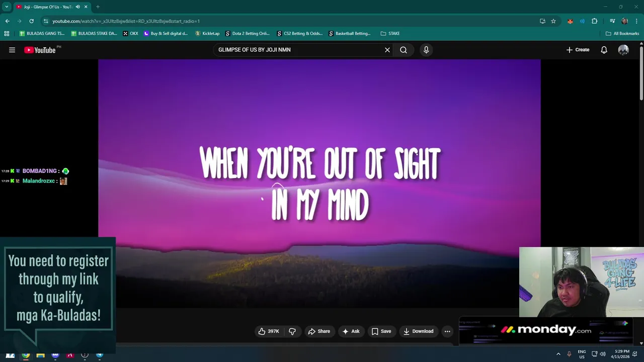Dislike the video with thumbs-down
The width and height of the screenshot is (644, 362).
tap(292, 331)
